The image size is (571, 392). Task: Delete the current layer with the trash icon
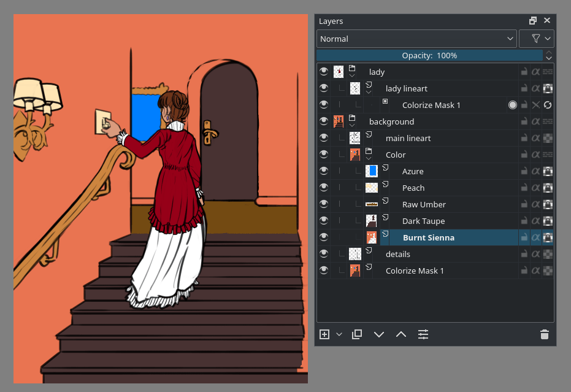(x=545, y=334)
